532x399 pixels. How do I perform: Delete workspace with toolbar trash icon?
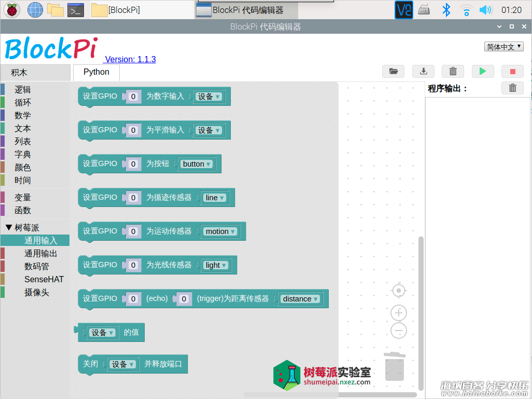(453, 71)
